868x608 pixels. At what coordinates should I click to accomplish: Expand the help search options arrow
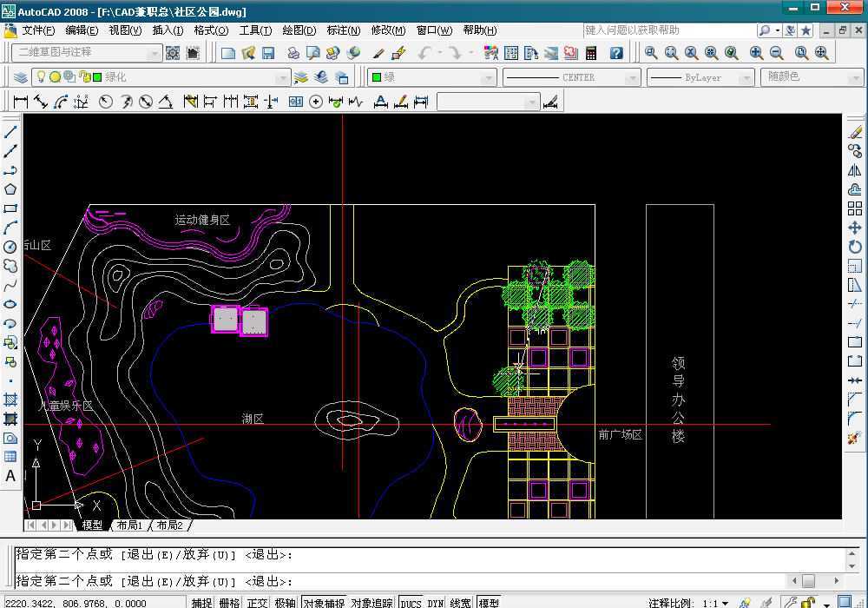tap(778, 30)
